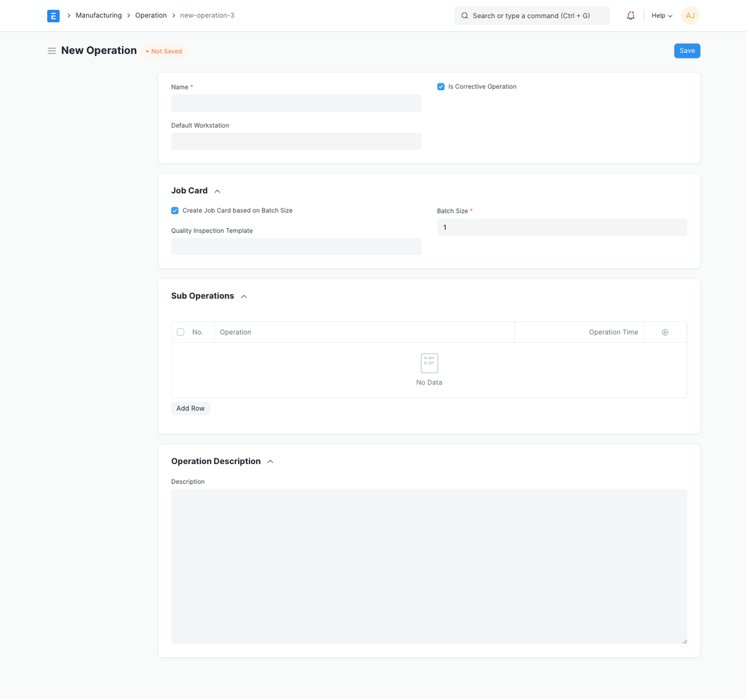Image resolution: width=747 pixels, height=700 pixels.
Task: Open Sub Operations table settings gear
Action: coord(665,332)
